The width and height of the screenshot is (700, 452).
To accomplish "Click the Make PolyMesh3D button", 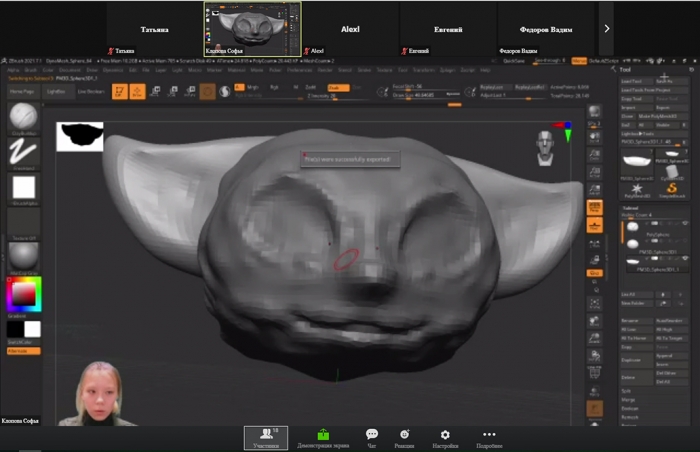I will click(658, 116).
